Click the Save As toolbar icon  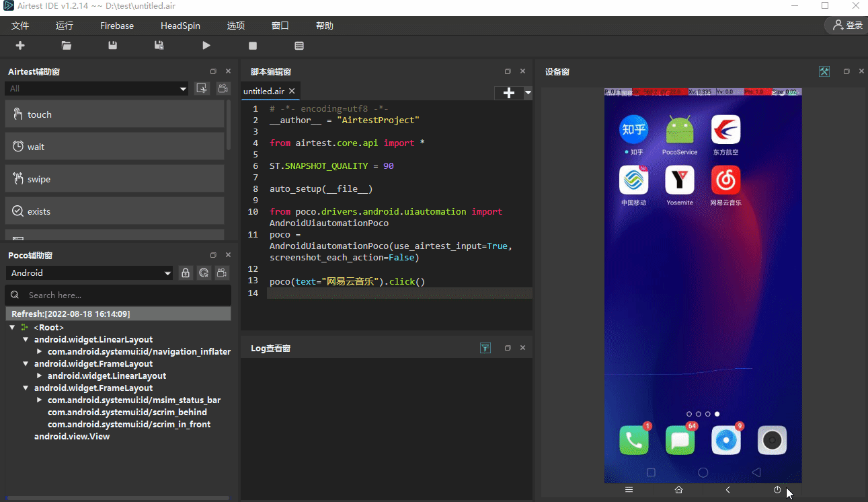159,46
